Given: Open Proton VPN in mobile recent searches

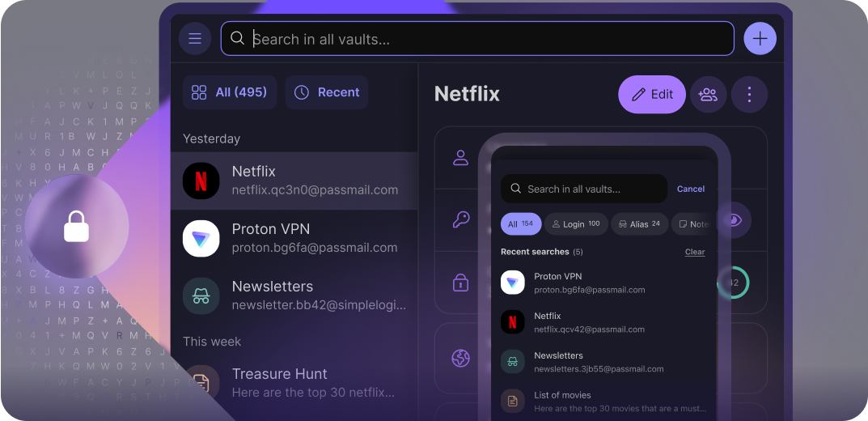Looking at the screenshot, I should (603, 283).
